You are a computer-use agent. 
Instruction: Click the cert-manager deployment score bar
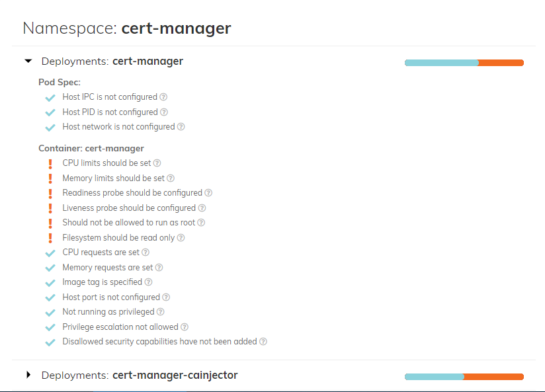[x=464, y=63]
